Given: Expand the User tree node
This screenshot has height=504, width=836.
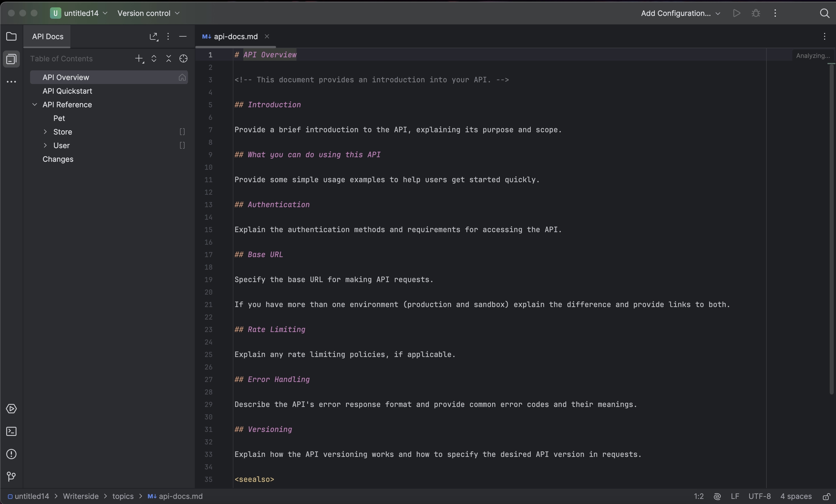Looking at the screenshot, I should pos(45,145).
